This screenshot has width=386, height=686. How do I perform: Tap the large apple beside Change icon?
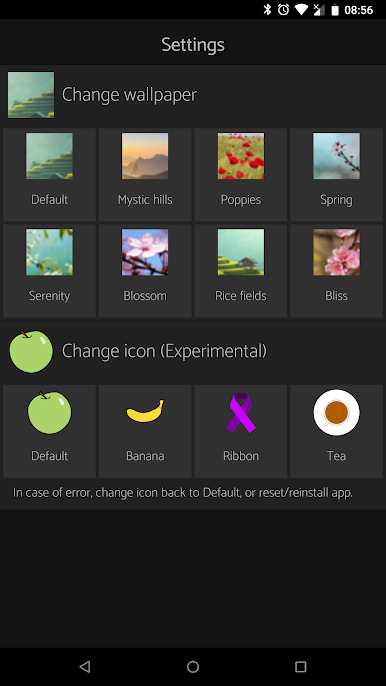(31, 351)
